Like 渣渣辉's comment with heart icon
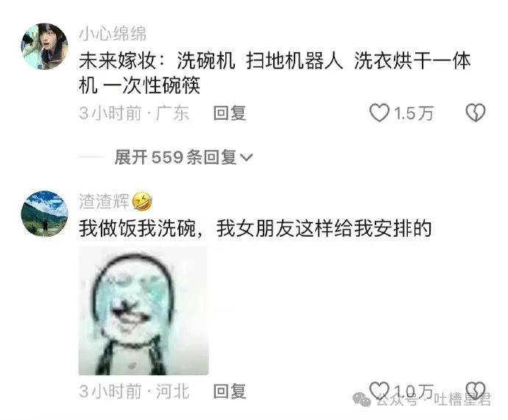508x420 pixels. tap(379, 391)
